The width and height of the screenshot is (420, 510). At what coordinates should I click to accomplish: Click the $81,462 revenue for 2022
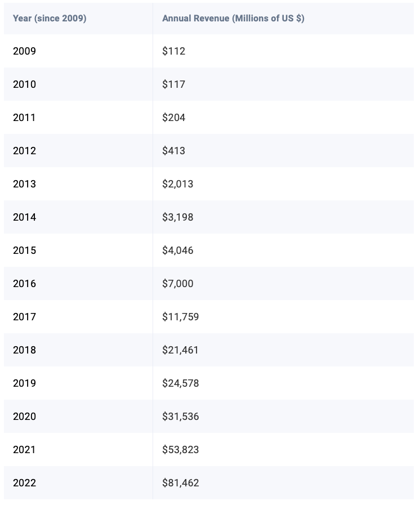[181, 482]
